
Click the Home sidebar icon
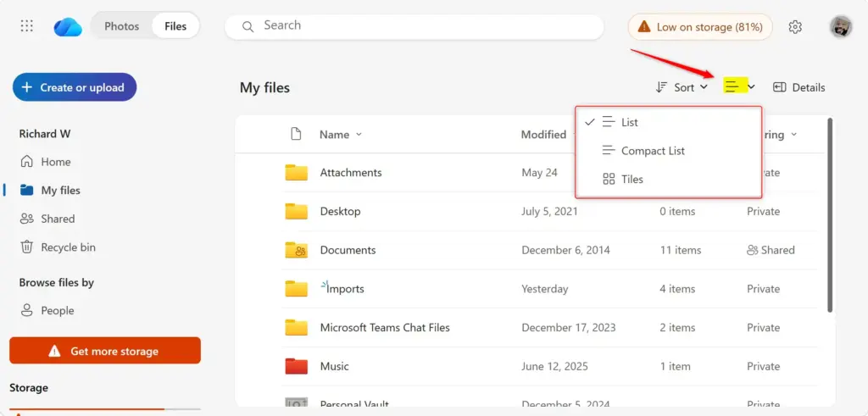26,162
